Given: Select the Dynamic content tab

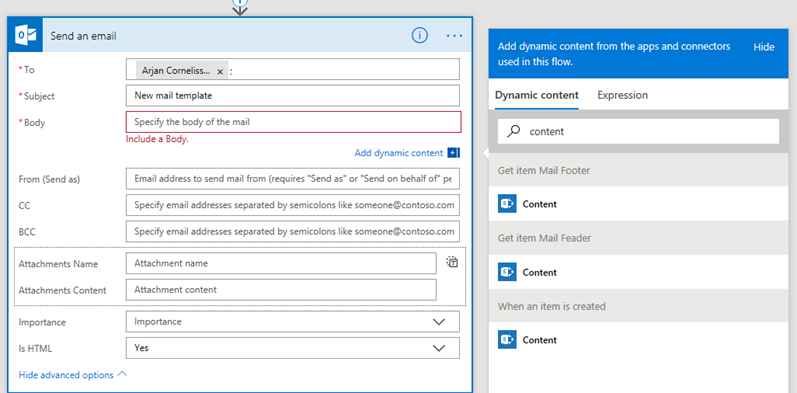Looking at the screenshot, I should [536, 95].
